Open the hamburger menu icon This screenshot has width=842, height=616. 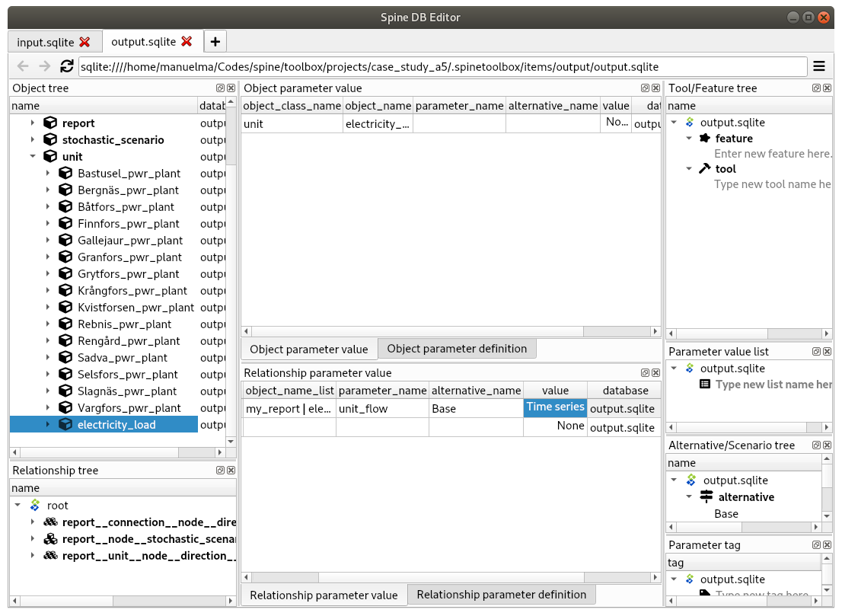point(819,66)
